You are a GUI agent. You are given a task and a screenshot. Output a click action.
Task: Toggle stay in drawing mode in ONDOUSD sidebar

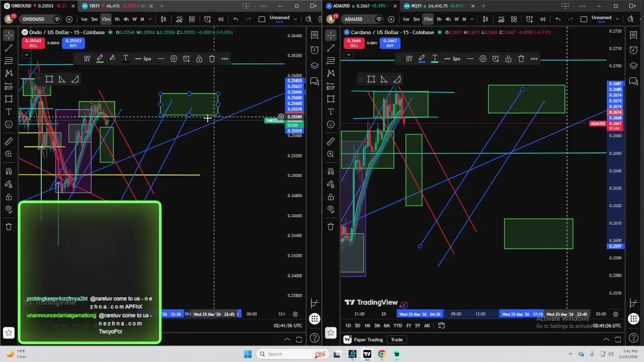tap(9, 184)
